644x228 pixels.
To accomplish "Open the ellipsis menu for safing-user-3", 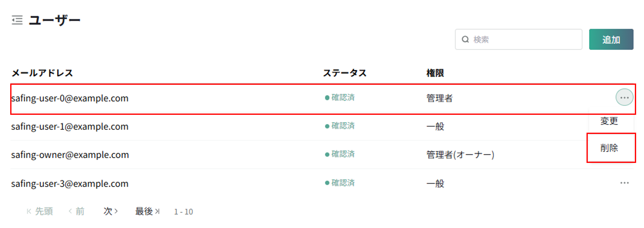I will point(624,183).
